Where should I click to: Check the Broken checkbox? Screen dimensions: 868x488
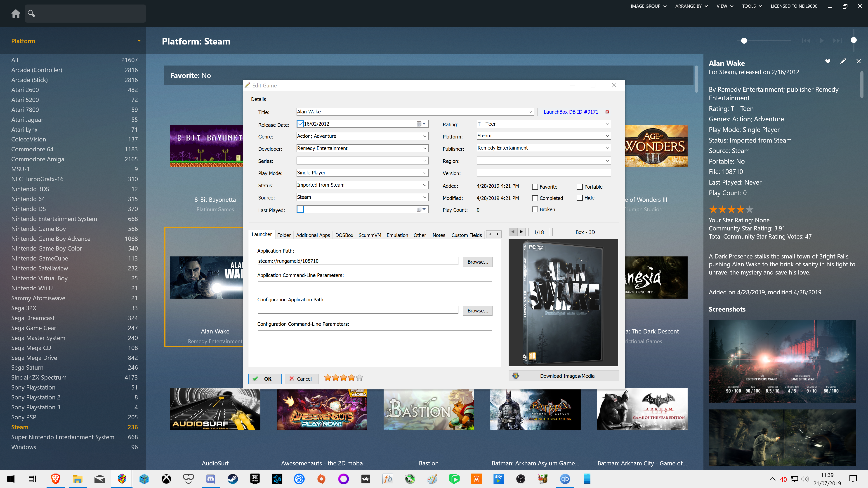click(535, 209)
